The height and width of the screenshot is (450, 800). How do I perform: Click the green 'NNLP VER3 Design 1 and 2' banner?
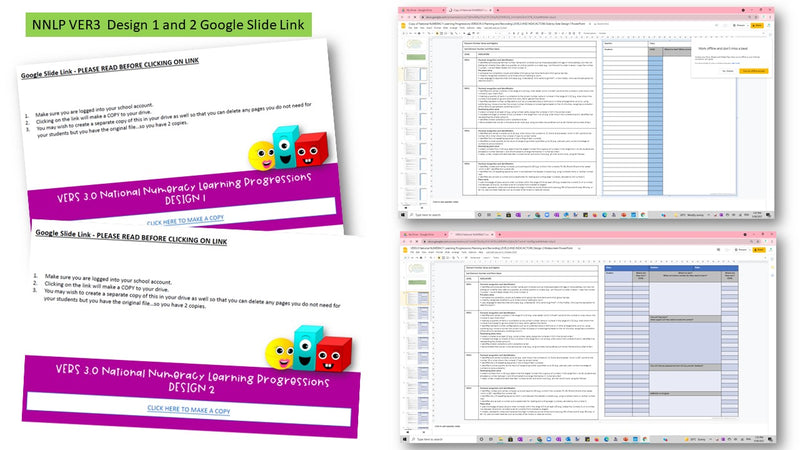[x=168, y=24]
